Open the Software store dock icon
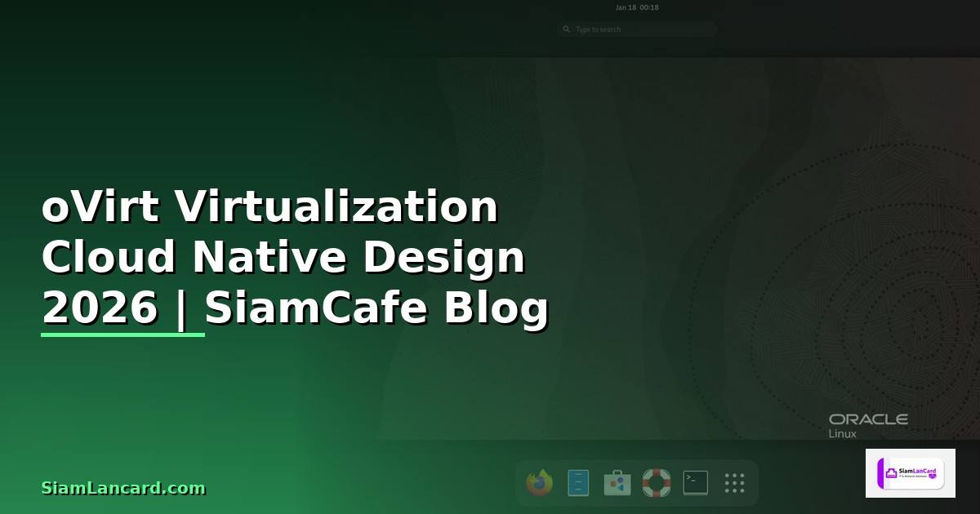This screenshot has height=514, width=980. coord(617,483)
